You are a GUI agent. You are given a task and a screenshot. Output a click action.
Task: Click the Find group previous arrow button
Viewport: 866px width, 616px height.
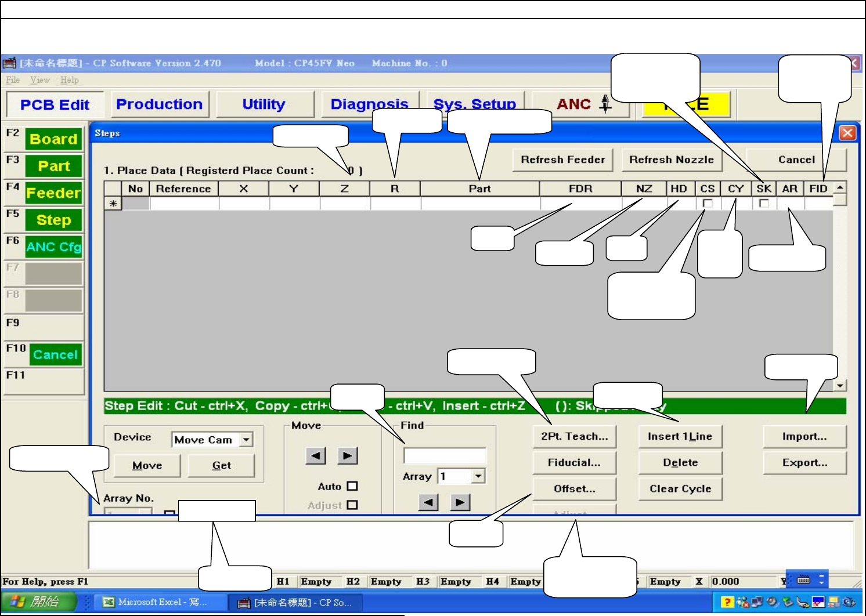point(428,502)
